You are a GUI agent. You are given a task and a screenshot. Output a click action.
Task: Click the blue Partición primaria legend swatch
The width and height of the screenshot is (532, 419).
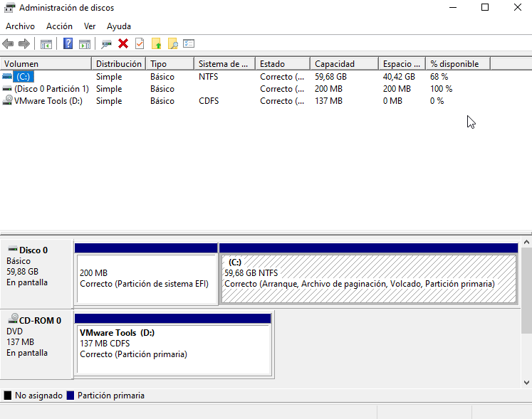[70, 396]
